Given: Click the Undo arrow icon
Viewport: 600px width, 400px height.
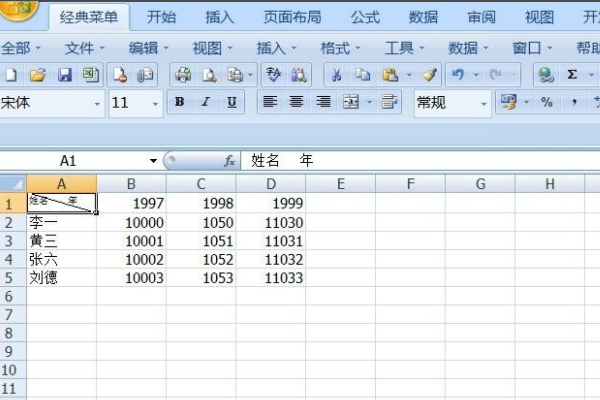Looking at the screenshot, I should [458, 75].
